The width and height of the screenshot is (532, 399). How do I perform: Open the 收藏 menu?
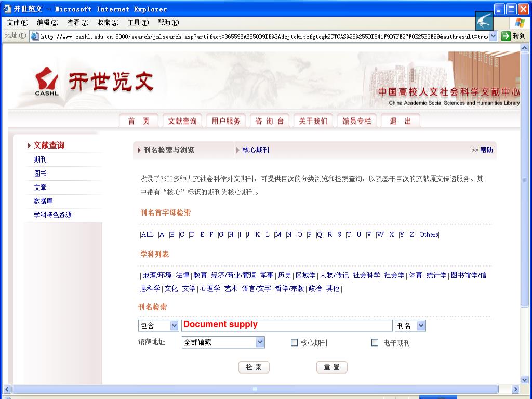click(x=108, y=23)
